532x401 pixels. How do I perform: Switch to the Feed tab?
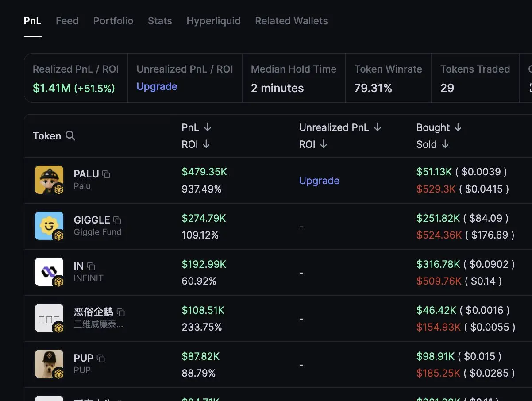pyautogui.click(x=67, y=21)
